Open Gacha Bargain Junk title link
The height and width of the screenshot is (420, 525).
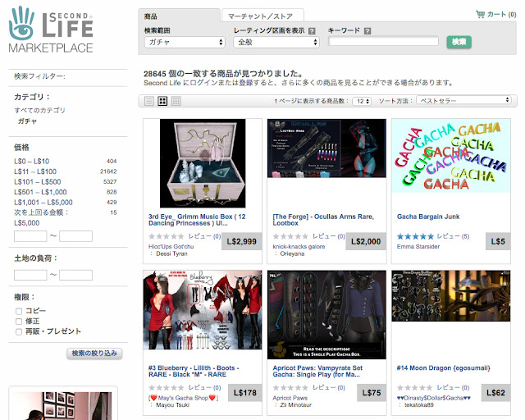click(x=428, y=217)
